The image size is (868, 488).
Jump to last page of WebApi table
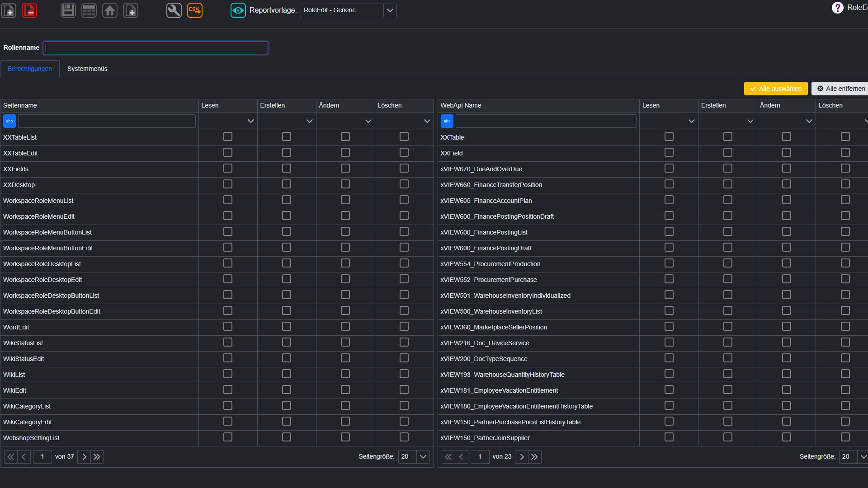(x=535, y=457)
